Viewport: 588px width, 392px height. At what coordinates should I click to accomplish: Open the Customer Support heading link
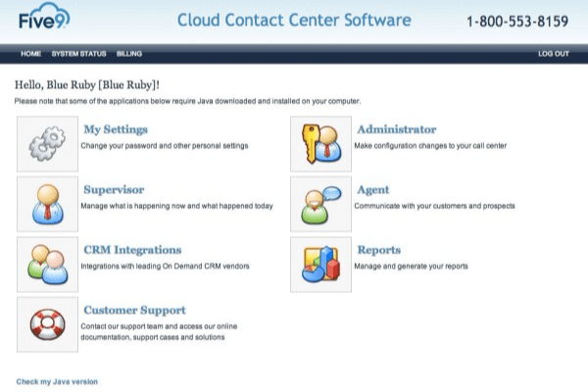point(135,310)
